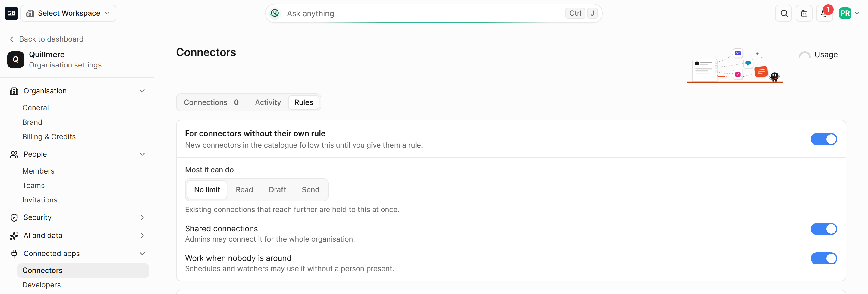Click the Quillmere Q organisation badge
The height and width of the screenshot is (294, 868).
coord(15,60)
